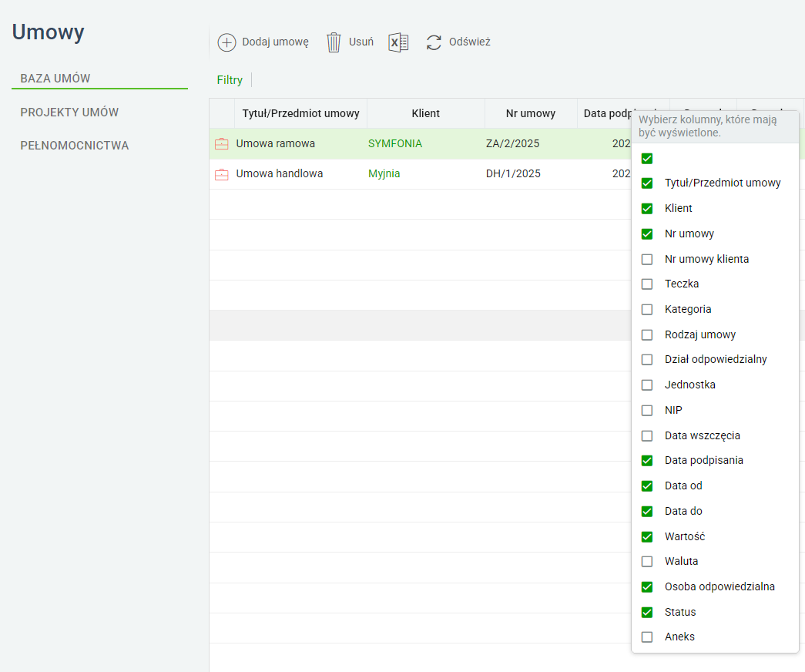The height and width of the screenshot is (672, 805).
Task: Enable the Rodzaj umowy column checkbox
Action: 647,334
